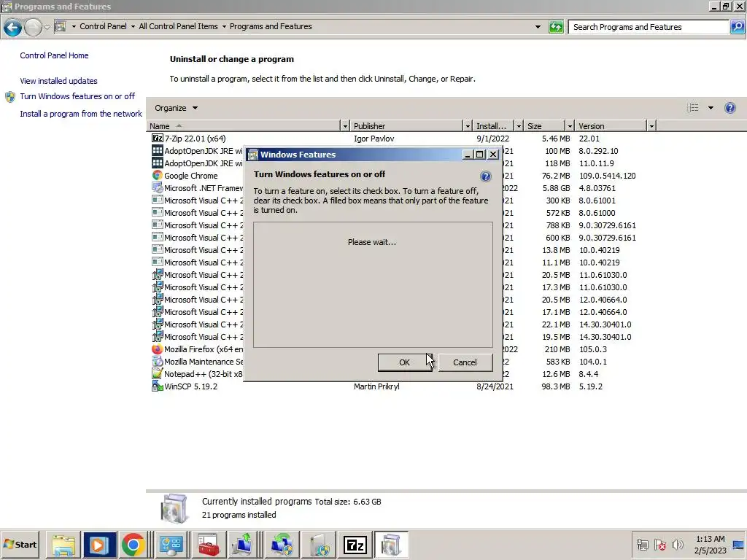Click the Programs and Features help icon
The height and width of the screenshot is (560, 747).
(729, 108)
